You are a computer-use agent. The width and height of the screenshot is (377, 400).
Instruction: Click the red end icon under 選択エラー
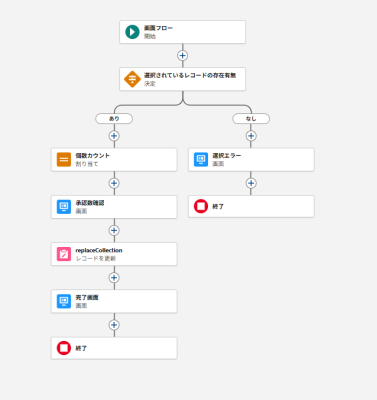pyautogui.click(x=201, y=207)
